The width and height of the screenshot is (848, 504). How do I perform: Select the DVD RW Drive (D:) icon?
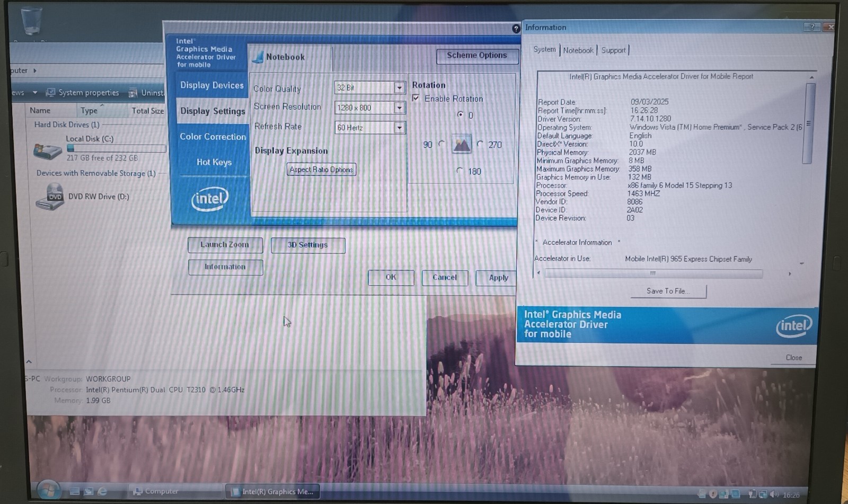point(50,197)
